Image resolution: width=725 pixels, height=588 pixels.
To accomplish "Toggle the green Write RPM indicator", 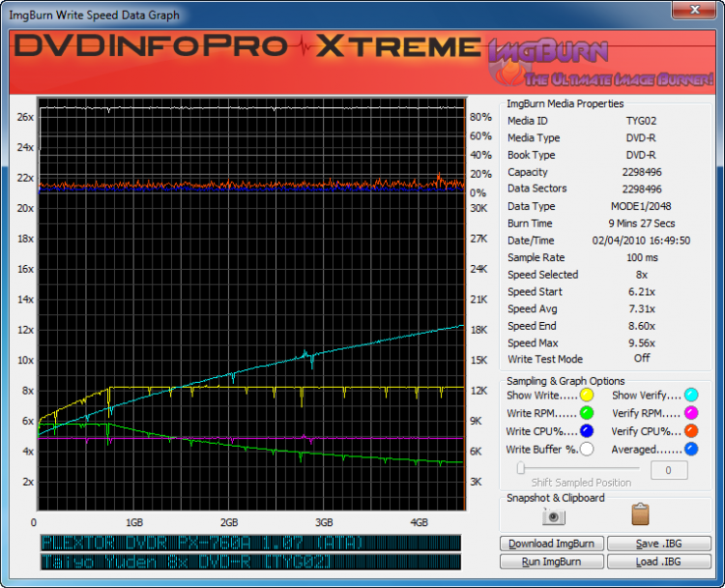I will tap(587, 413).
